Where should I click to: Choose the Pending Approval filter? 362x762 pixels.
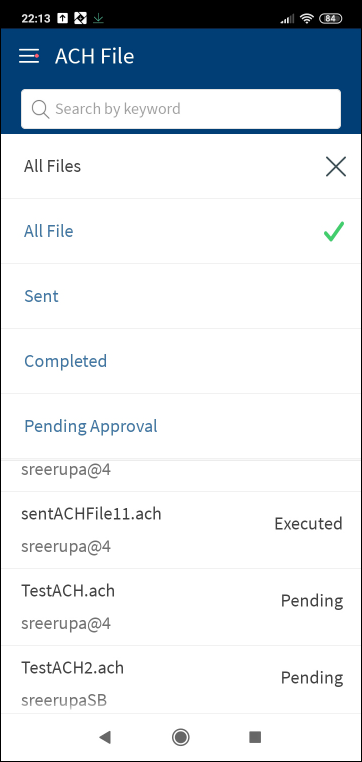pyautogui.click(x=181, y=426)
